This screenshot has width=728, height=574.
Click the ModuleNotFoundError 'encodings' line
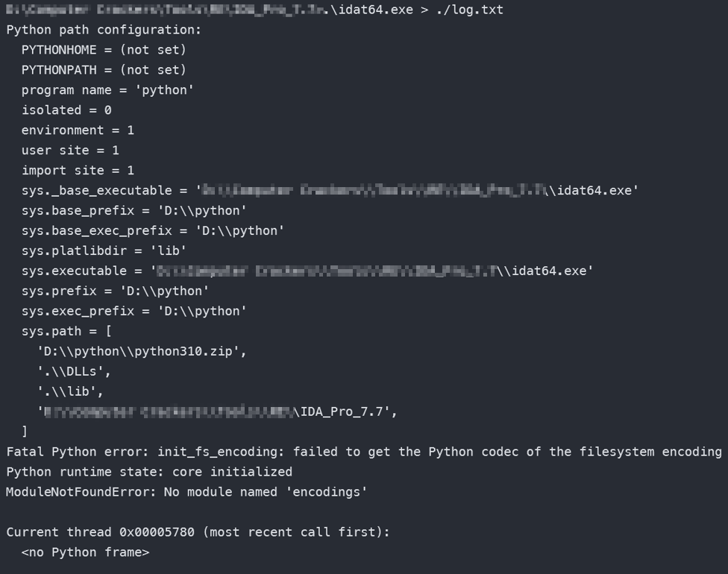(186, 492)
